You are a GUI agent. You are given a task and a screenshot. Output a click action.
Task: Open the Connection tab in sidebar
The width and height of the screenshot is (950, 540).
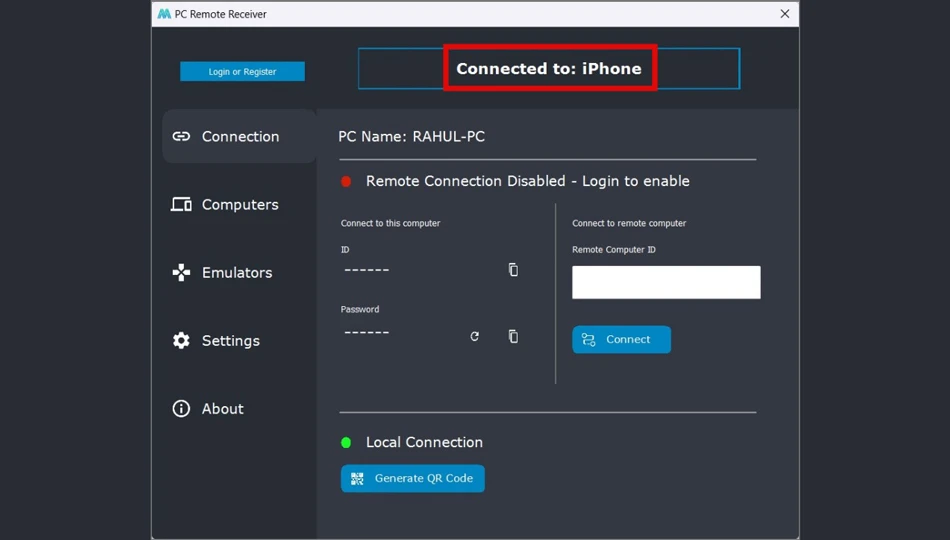pyautogui.click(x=239, y=136)
